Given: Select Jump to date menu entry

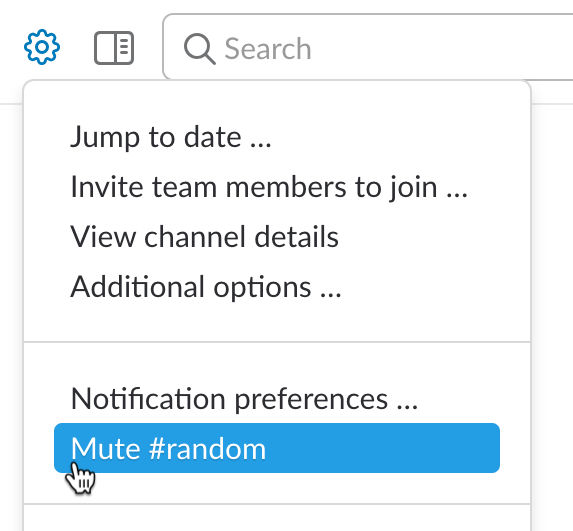Looking at the screenshot, I should point(277,137).
